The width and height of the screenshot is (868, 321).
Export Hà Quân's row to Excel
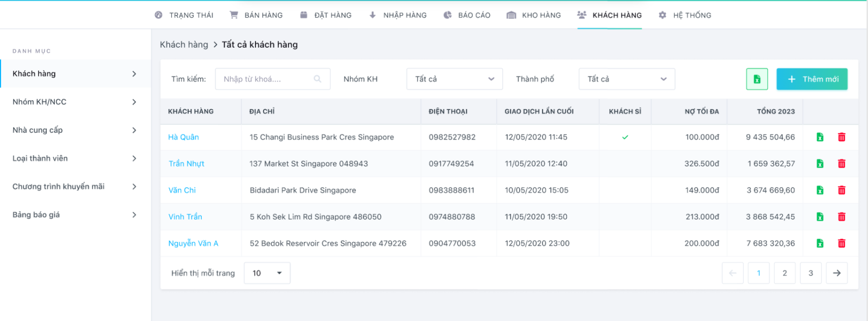820,137
